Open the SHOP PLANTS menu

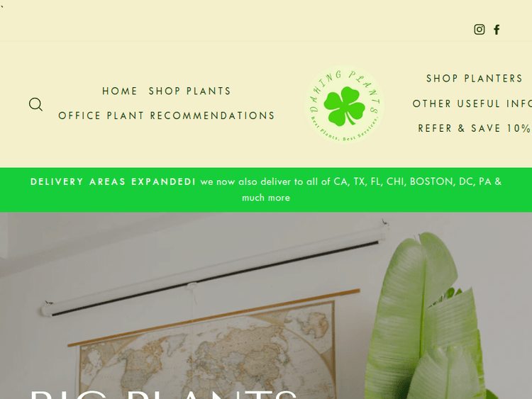[189, 91]
